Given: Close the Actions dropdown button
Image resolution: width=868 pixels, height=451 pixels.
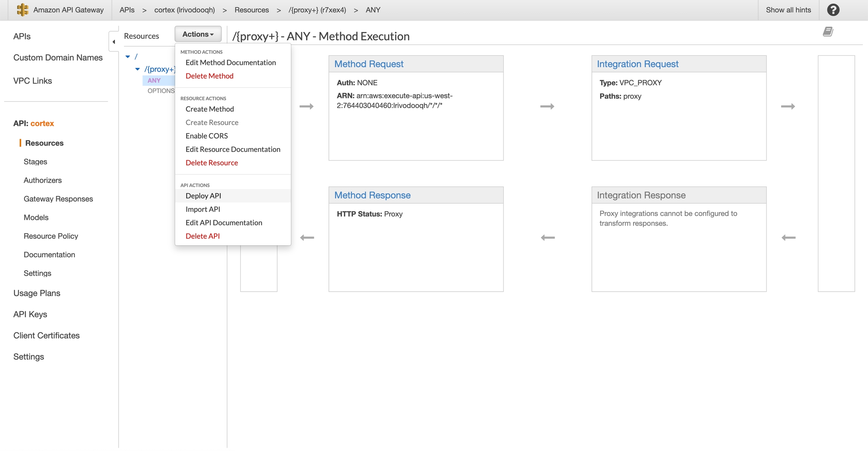Looking at the screenshot, I should pos(198,34).
